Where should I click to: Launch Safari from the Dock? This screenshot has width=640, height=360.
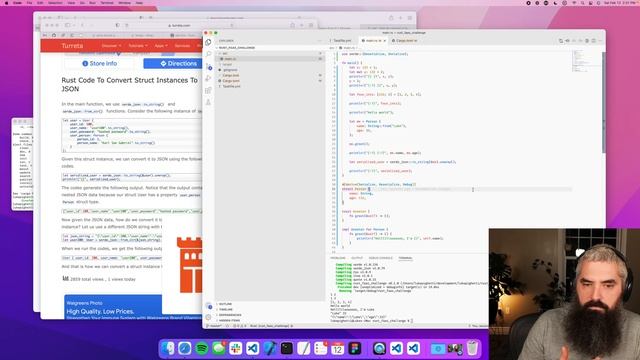tap(184, 348)
